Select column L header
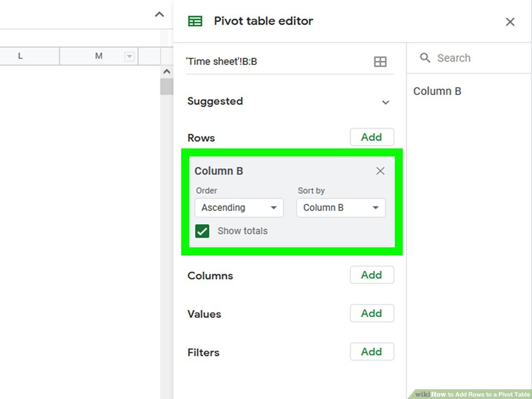The image size is (532, 399). (20, 56)
